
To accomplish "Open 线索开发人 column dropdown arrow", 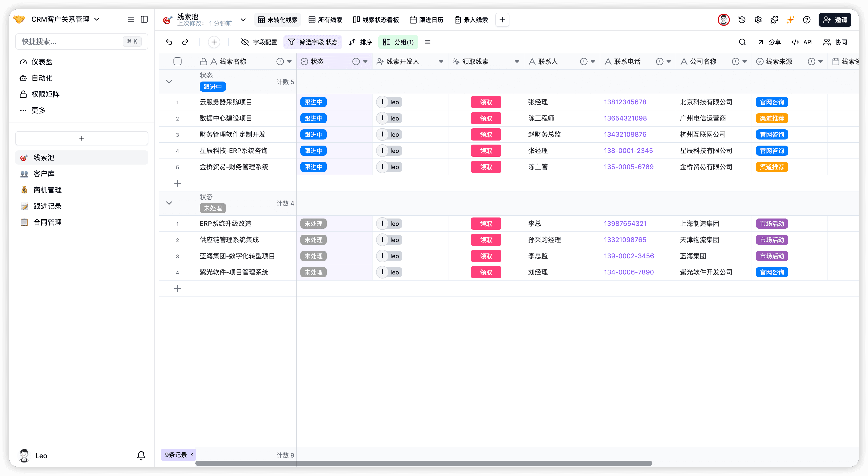I will 441,61.
